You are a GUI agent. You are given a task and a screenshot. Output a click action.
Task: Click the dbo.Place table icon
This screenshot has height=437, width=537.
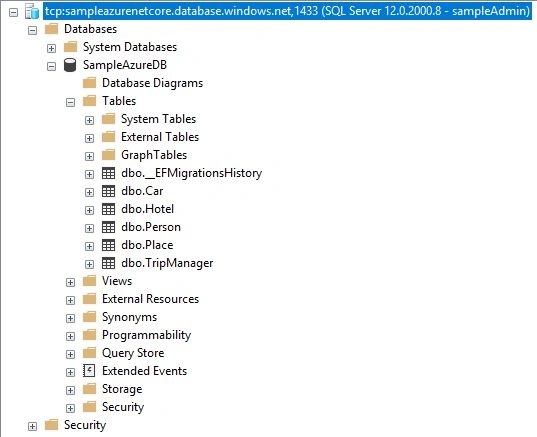(x=109, y=245)
